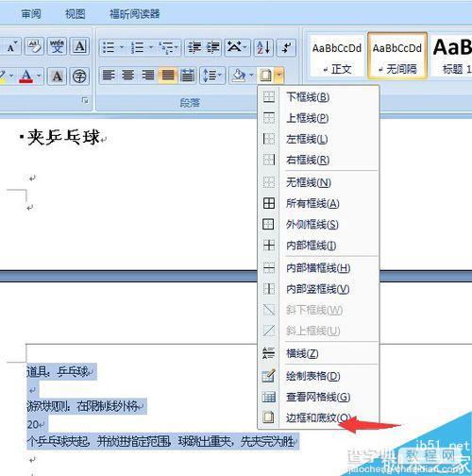Click the selected line 20

(x=33, y=424)
